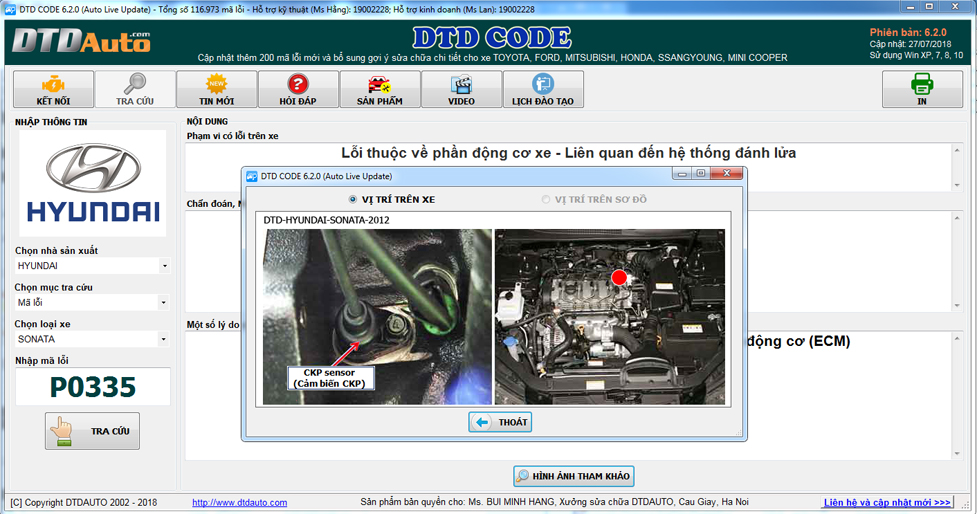
Task: Click the TRA CỨU lookup button with hand icon
Action: point(92,431)
